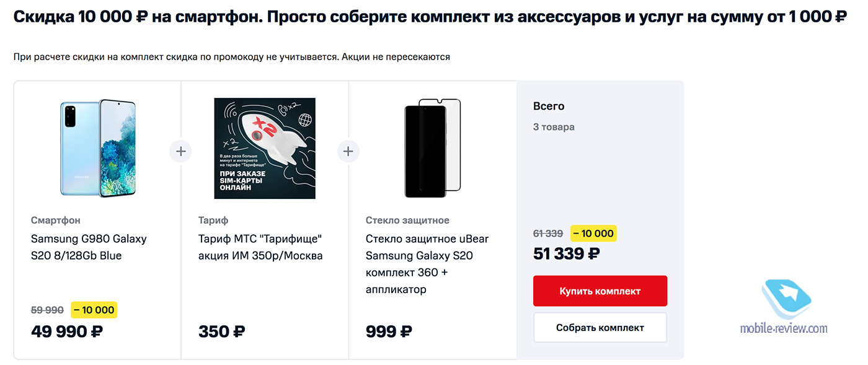The image size is (868, 365).
Task: Click the Samsung Galaxy S20 phone image
Action: [97, 148]
